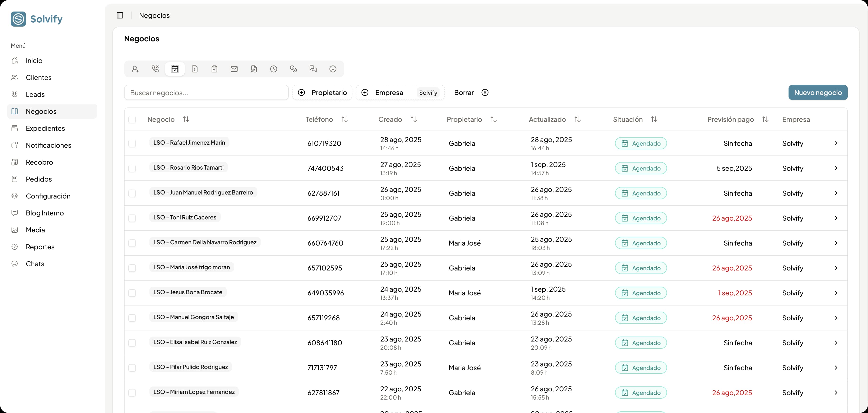
Task: Select the missed-call phone filter tab
Action: tap(155, 69)
